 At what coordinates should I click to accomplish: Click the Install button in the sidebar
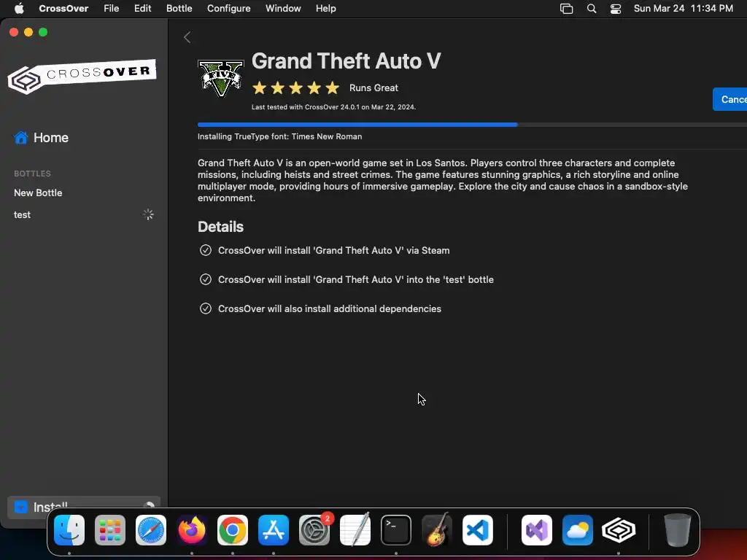[84, 507]
